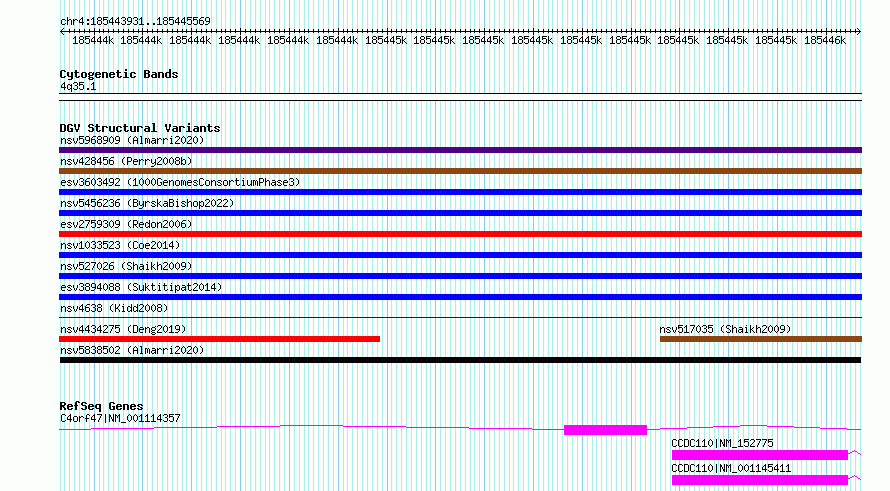Open the nsv1033523 (Coe2014) label

coord(120,245)
